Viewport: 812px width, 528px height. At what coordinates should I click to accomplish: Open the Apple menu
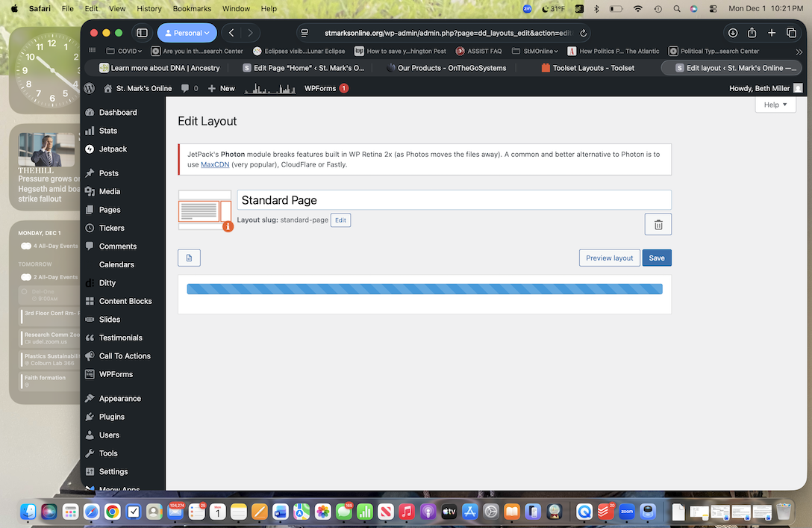coord(14,9)
